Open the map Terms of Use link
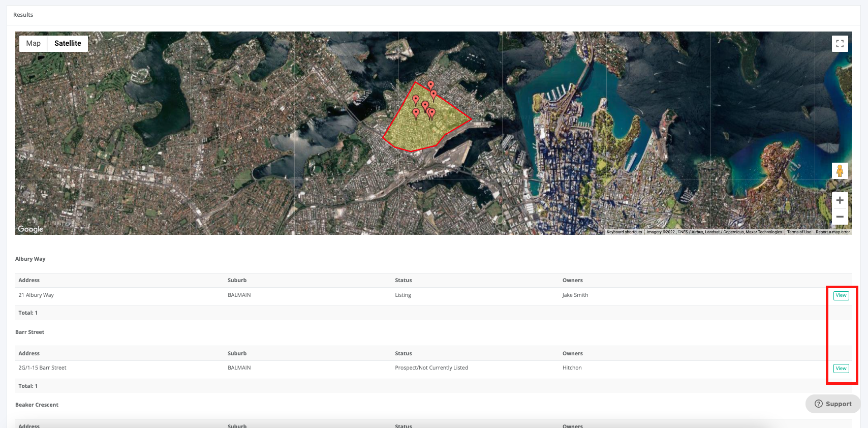868x428 pixels. point(799,232)
